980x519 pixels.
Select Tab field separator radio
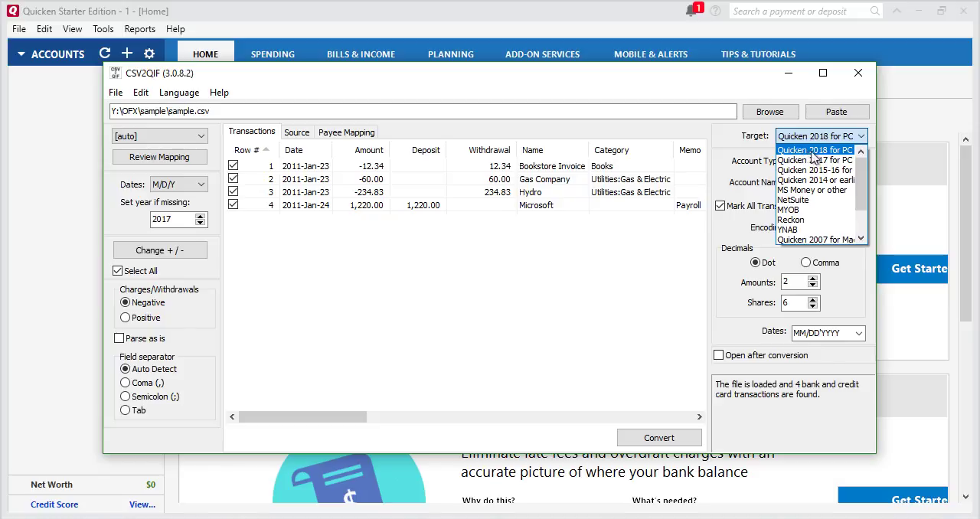point(126,410)
